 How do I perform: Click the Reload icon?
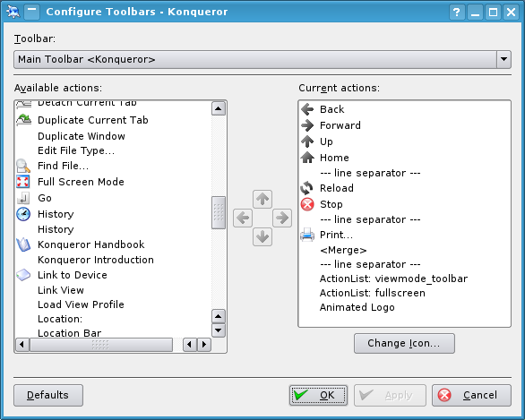[x=306, y=188]
